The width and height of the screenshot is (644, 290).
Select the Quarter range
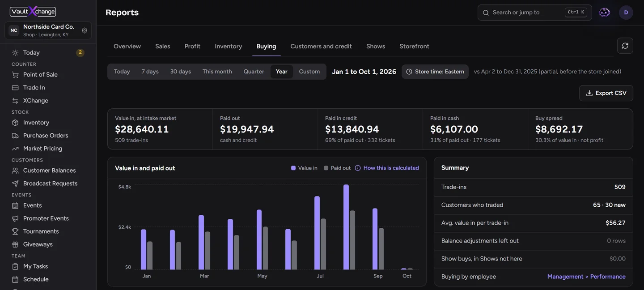(254, 72)
